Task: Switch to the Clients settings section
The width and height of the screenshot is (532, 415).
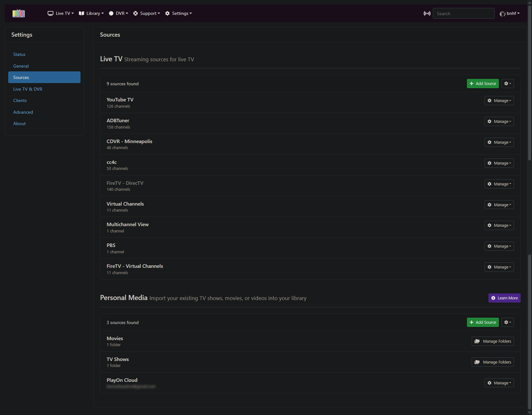Action: [20, 100]
